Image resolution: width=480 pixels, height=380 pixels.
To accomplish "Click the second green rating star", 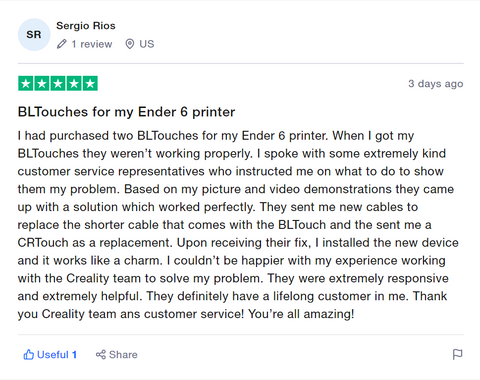I will click(x=42, y=84).
